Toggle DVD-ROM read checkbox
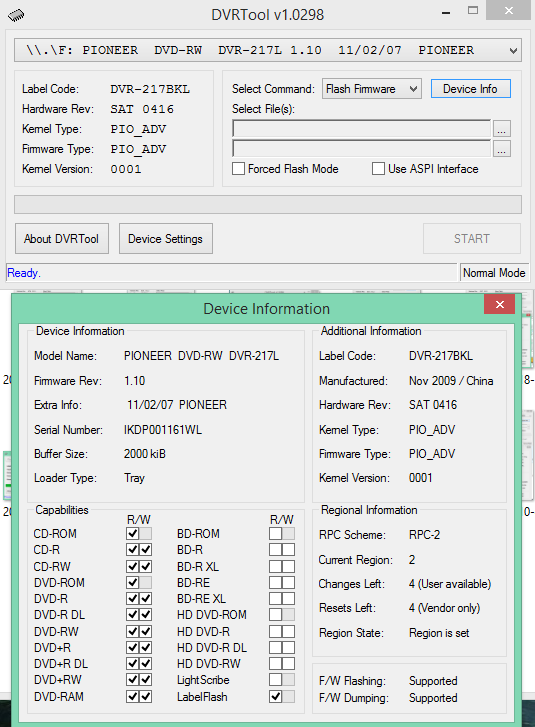The height and width of the screenshot is (727, 535). coord(133,582)
